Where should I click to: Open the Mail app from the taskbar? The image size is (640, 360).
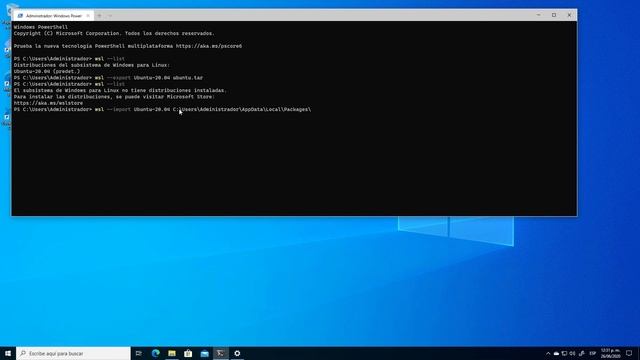click(x=204, y=353)
